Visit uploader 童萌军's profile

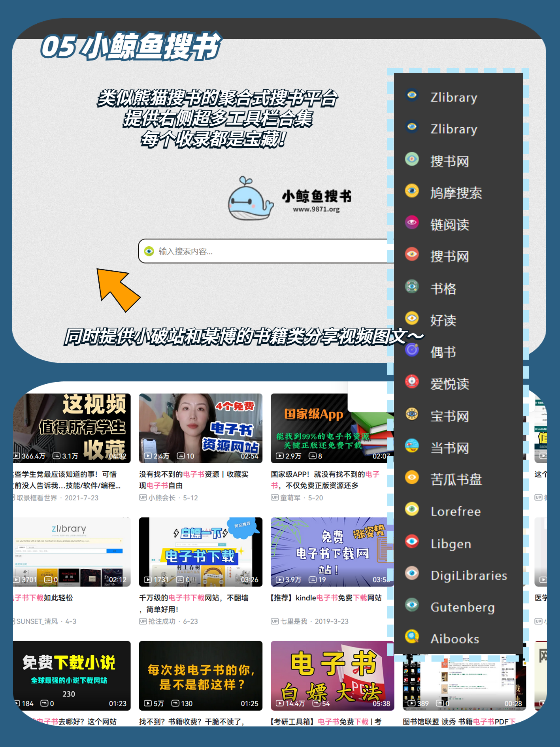pyautogui.click(x=290, y=498)
